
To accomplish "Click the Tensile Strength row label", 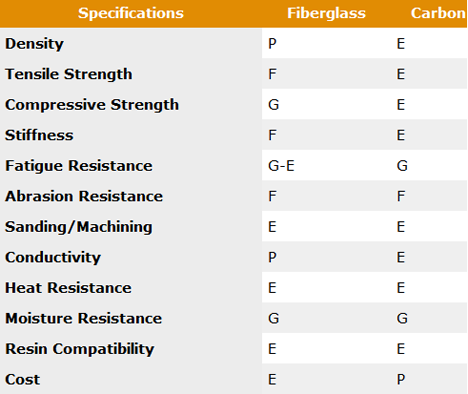I will (x=69, y=74).
